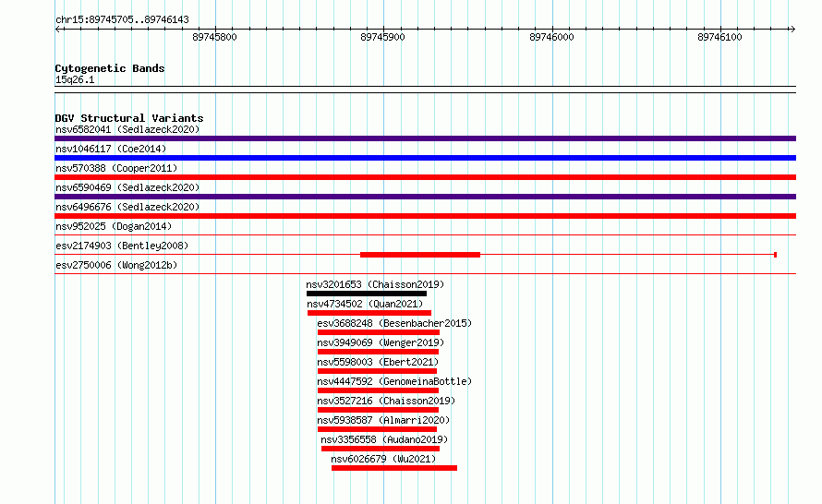Click the nsv6582041 (Sedlazeck2020) variant label
Screen dimensions: 822x504
127,129
